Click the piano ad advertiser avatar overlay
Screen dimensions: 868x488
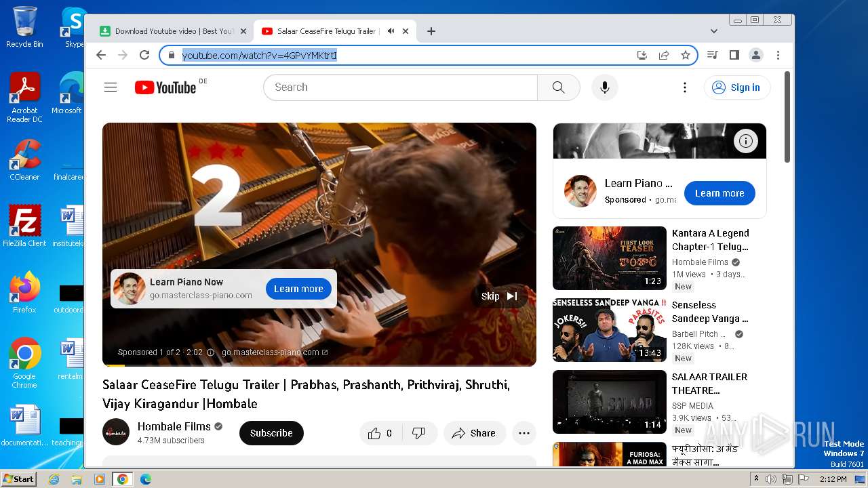(129, 289)
